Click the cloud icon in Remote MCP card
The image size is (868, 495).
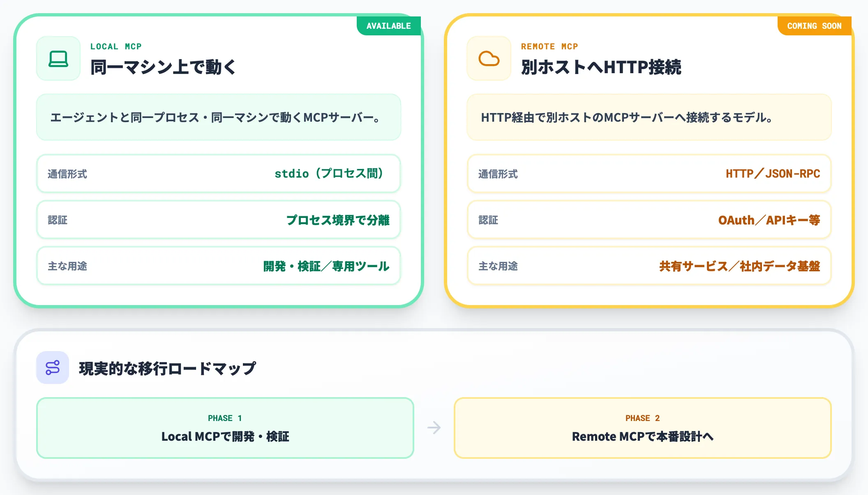click(x=489, y=58)
